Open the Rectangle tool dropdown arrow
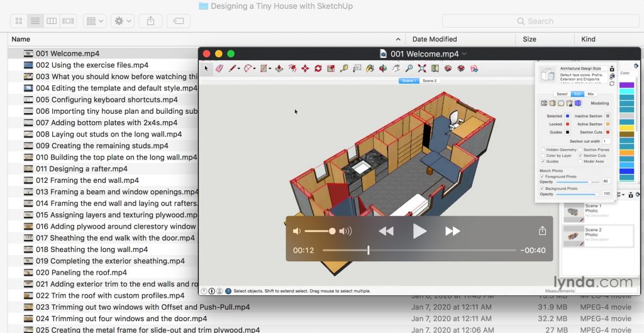Image resolution: width=644 pixels, height=333 pixels. click(270, 69)
